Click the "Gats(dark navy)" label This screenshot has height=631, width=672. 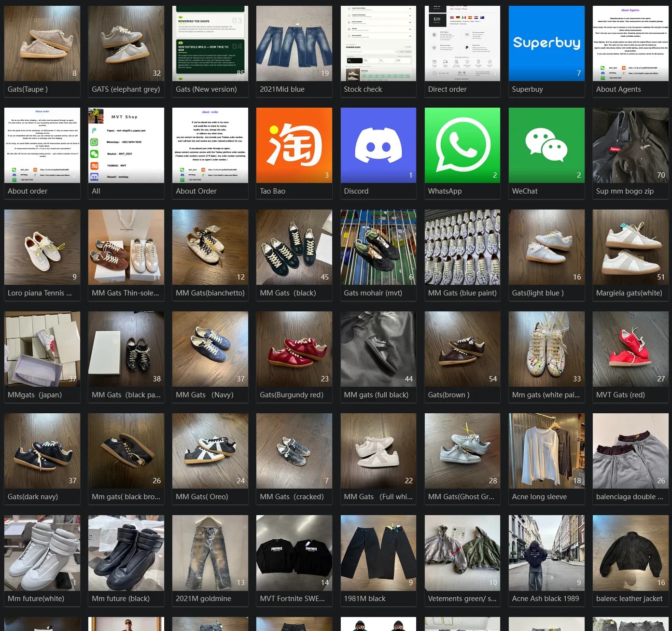[33, 497]
